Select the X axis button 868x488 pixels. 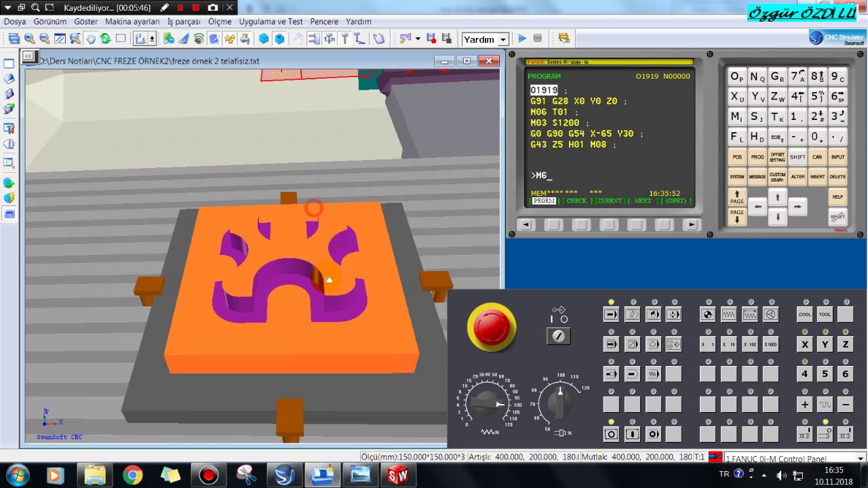click(x=805, y=344)
